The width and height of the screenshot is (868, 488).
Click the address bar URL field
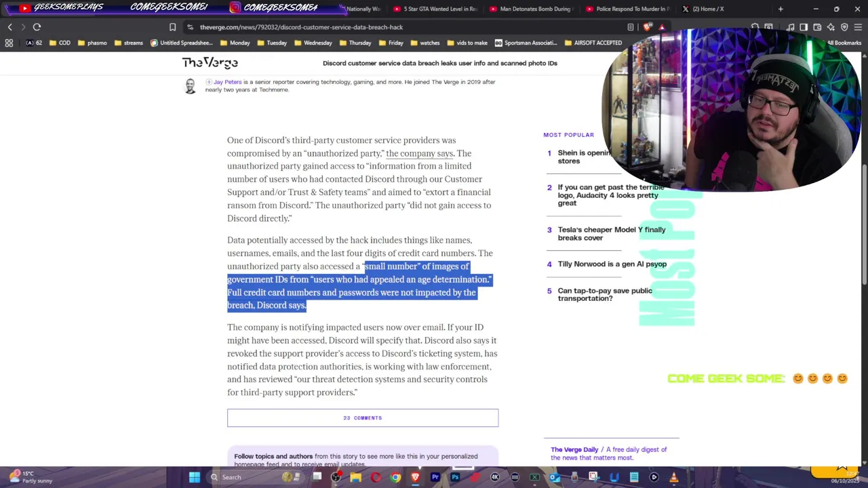tap(407, 27)
